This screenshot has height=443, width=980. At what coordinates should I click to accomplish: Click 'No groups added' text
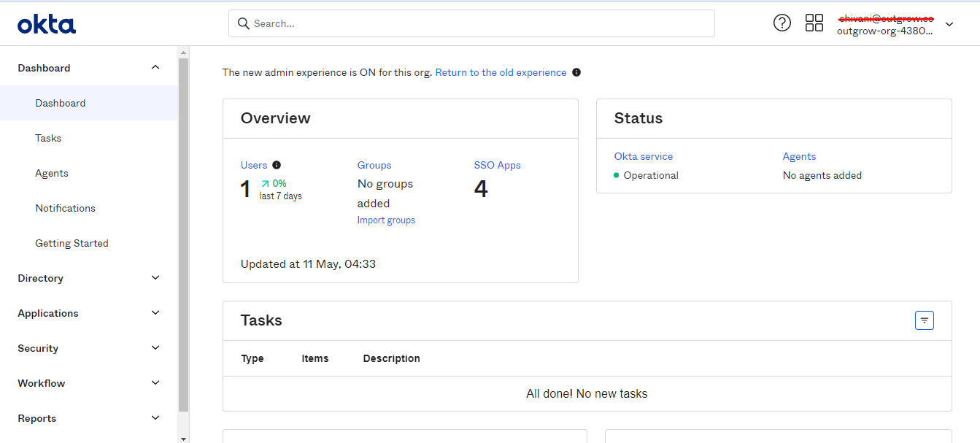385,193
